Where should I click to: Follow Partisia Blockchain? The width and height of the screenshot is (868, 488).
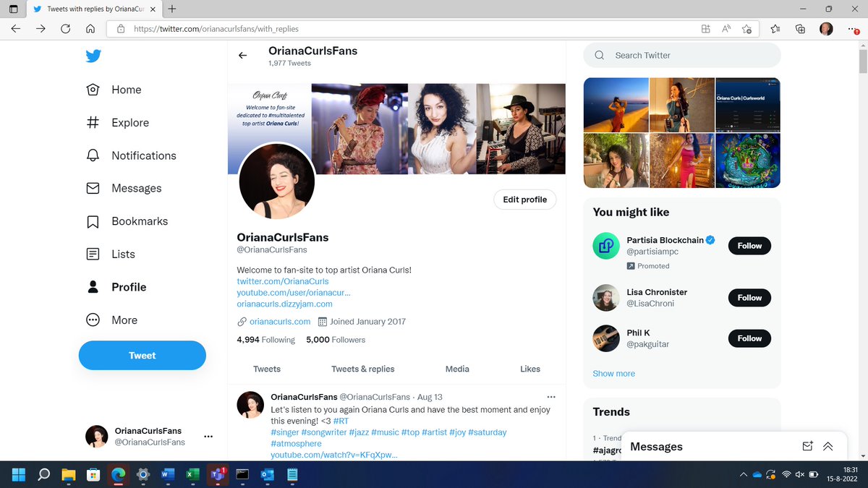pos(749,246)
